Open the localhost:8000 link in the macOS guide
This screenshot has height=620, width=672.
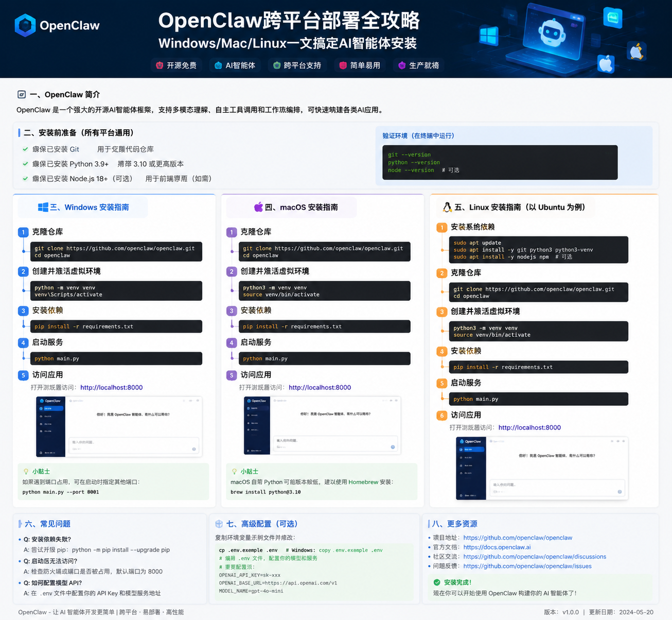coord(320,387)
